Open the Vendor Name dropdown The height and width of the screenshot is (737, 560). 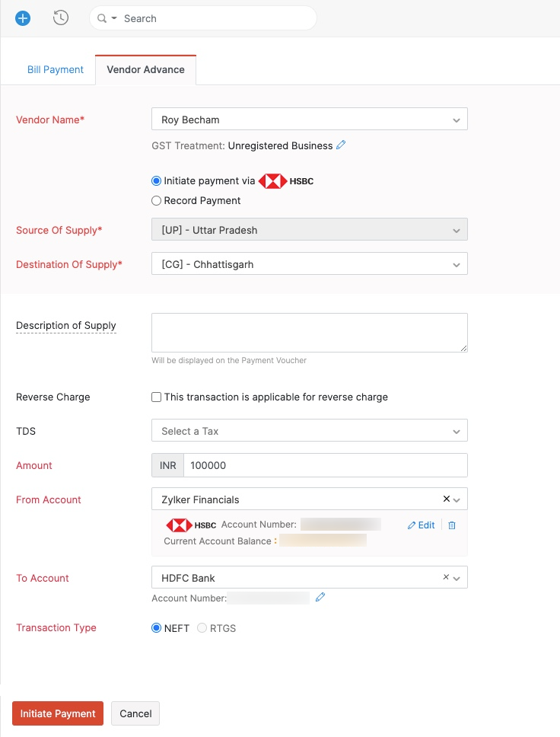[310, 119]
